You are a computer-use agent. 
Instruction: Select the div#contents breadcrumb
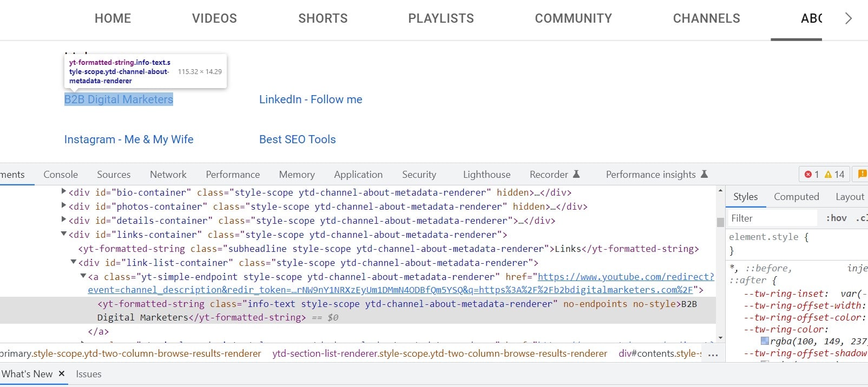[x=660, y=353]
